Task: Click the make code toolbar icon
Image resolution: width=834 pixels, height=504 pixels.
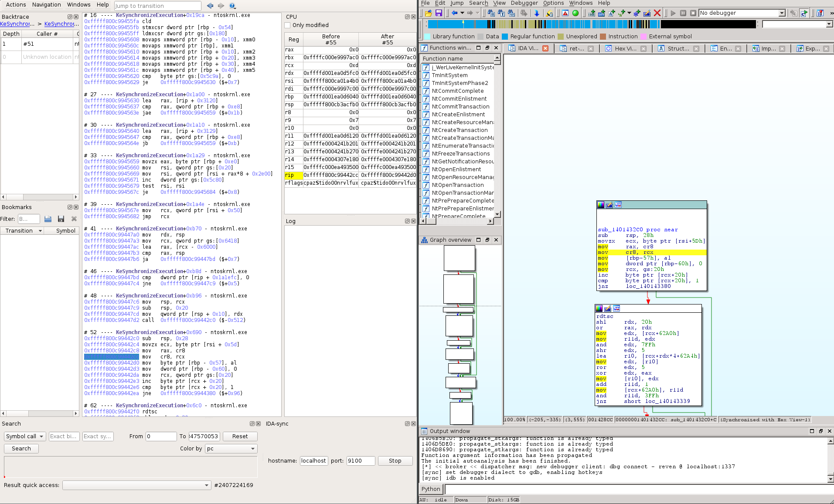Action: point(592,13)
